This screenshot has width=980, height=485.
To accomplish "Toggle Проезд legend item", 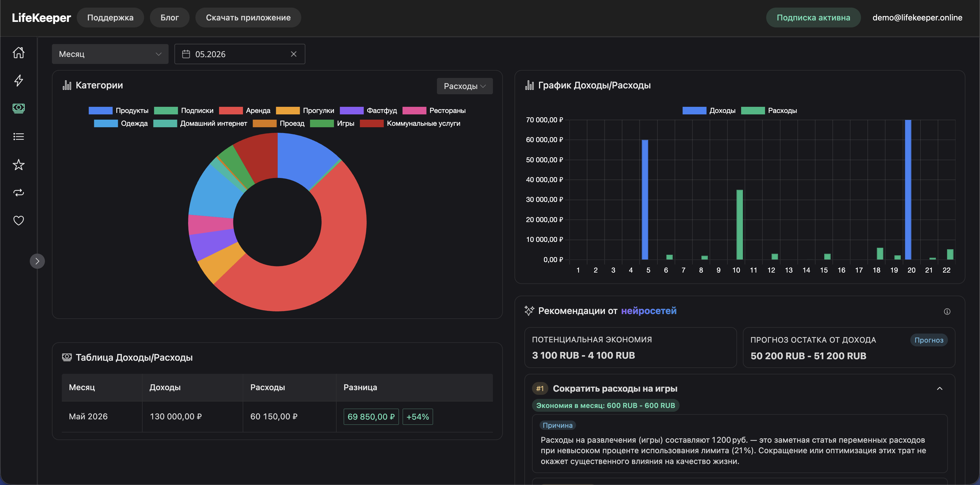I will click(x=279, y=123).
